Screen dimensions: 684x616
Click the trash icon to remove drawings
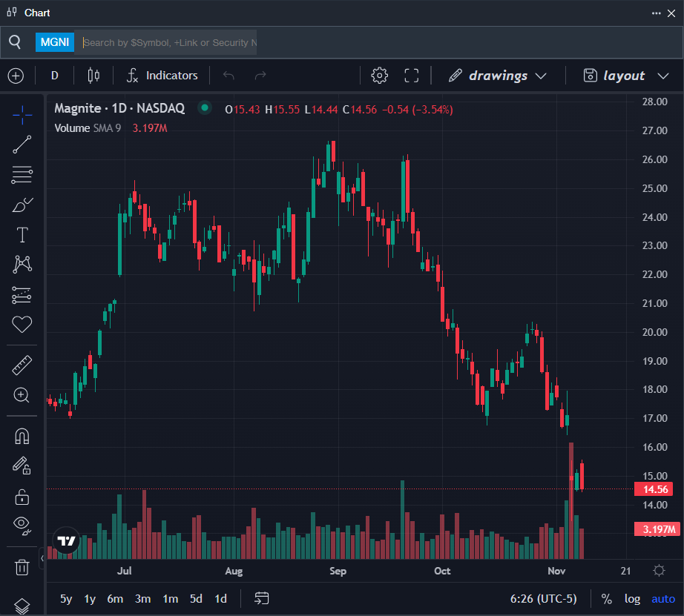22,568
